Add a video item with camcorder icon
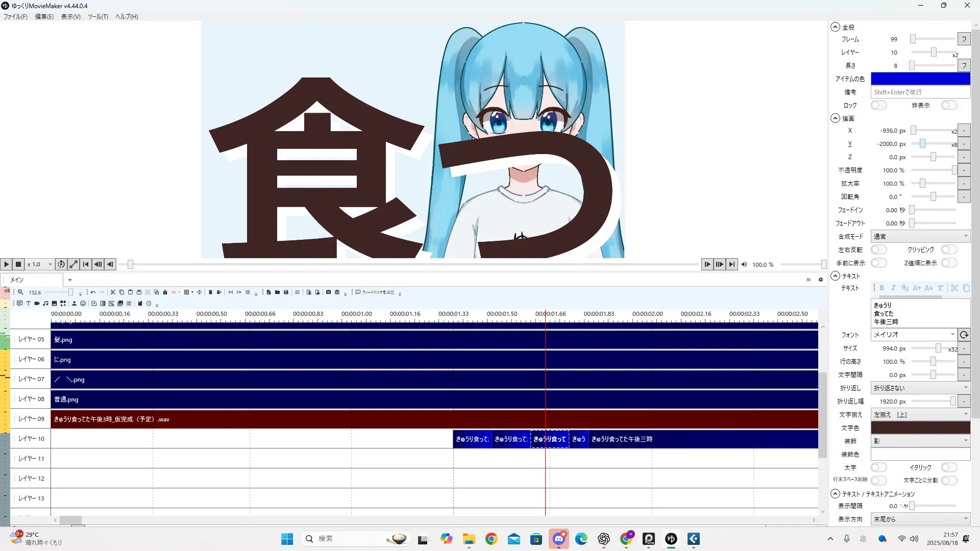This screenshot has width=980, height=551. tap(37, 304)
